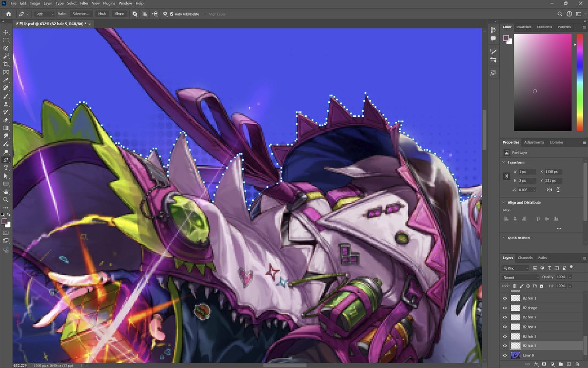Open the Normal blend mode dropdown
This screenshot has width=588, height=368.
click(520, 277)
